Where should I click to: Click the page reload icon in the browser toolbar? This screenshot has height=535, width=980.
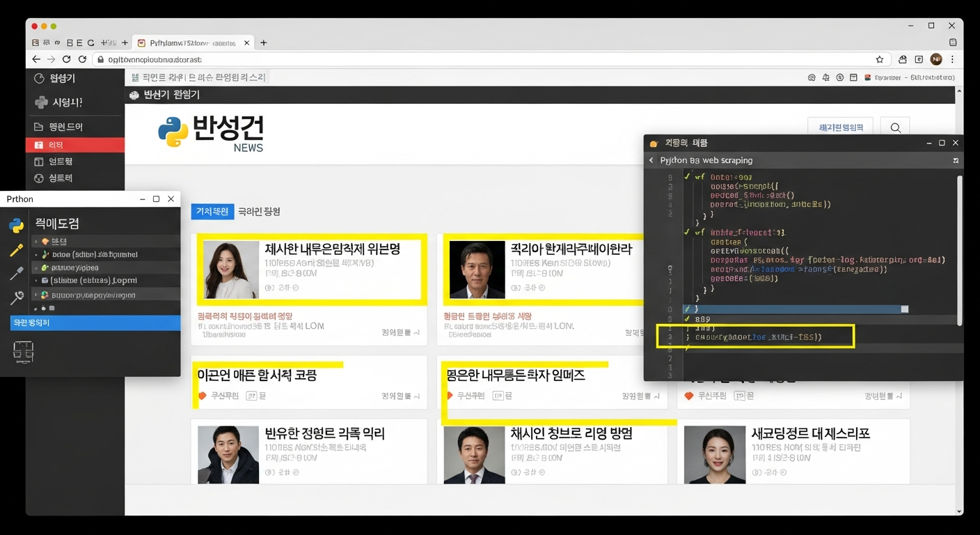point(65,59)
